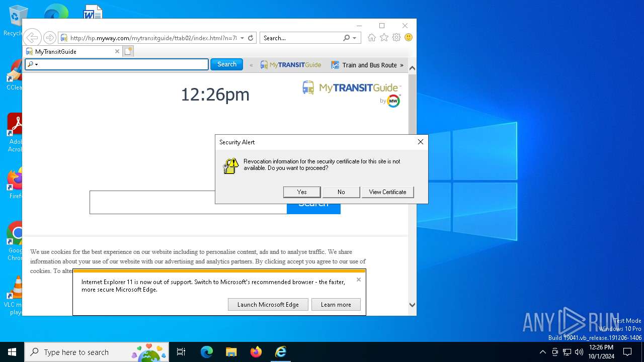Click the left double-chevron on the toolbar

251,65
